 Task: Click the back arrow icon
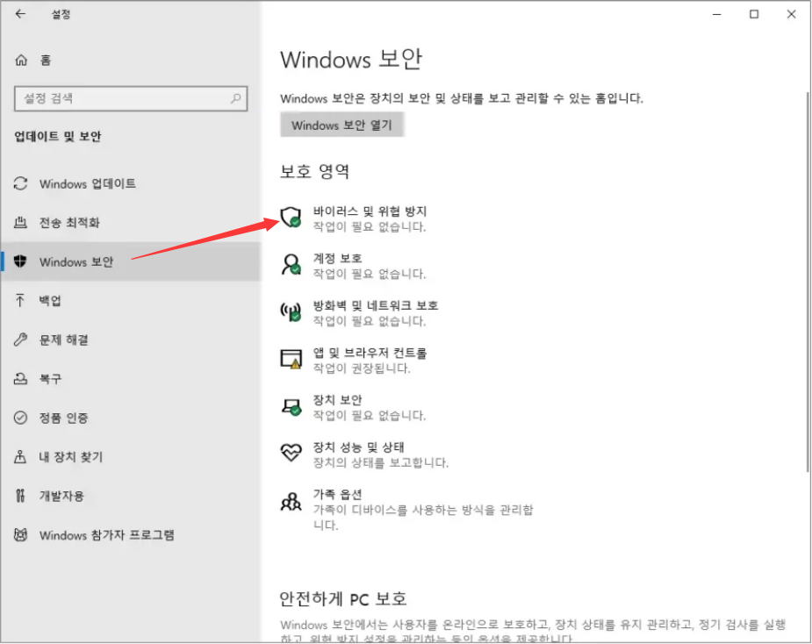pos(20,14)
